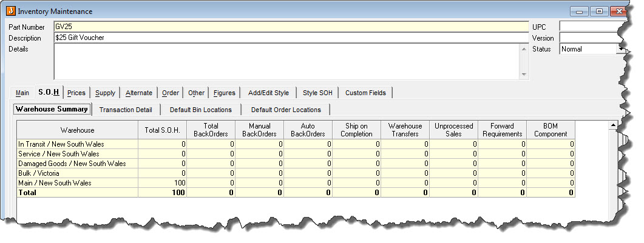
Task: Open the Default Order Locations sub-tab
Action: click(x=286, y=110)
